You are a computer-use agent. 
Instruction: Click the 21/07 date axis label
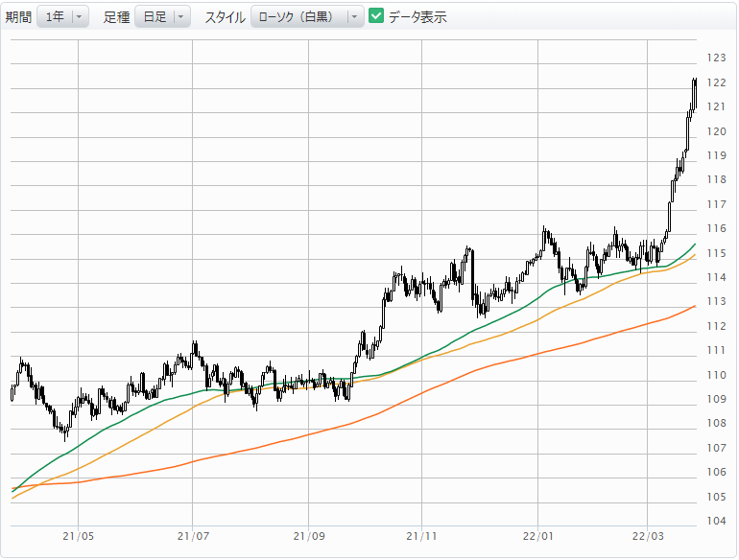coord(193,536)
